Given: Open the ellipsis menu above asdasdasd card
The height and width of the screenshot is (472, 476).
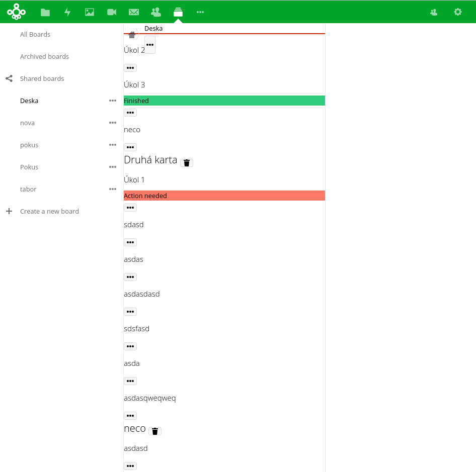Looking at the screenshot, I should pyautogui.click(x=130, y=276).
